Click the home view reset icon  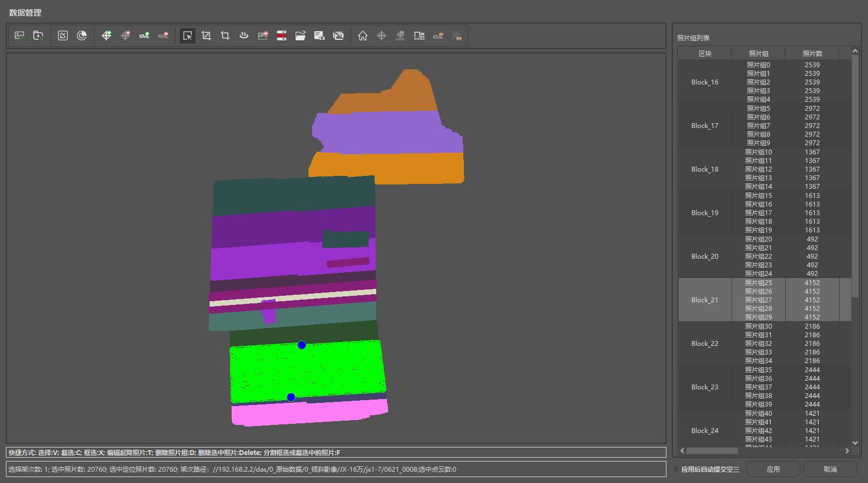click(363, 35)
